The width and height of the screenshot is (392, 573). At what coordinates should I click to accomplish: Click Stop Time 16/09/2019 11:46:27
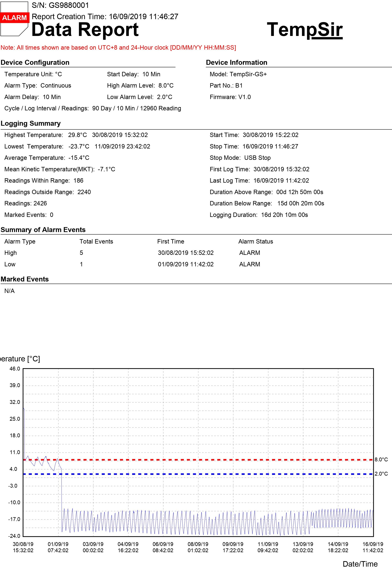tap(254, 146)
